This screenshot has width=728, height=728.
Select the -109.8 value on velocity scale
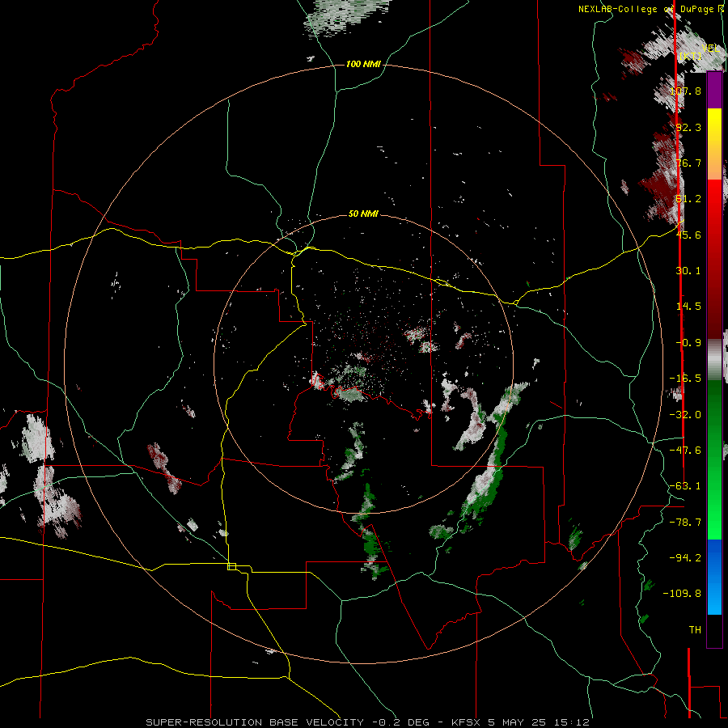click(x=682, y=594)
